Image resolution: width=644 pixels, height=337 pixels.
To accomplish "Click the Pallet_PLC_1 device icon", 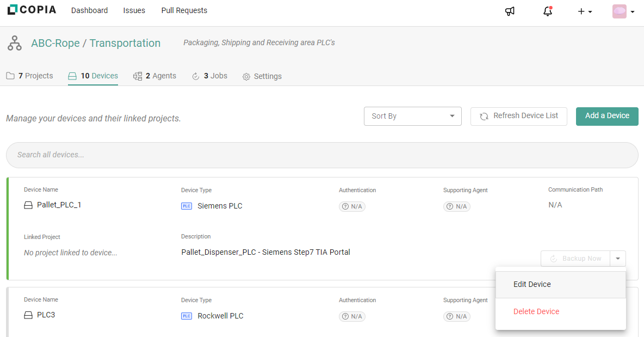I will [28, 205].
